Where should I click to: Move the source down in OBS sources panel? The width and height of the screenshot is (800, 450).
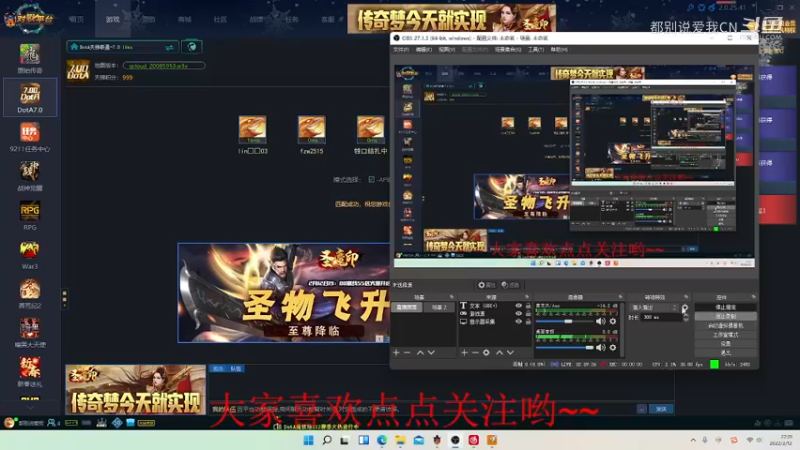[x=510, y=353]
